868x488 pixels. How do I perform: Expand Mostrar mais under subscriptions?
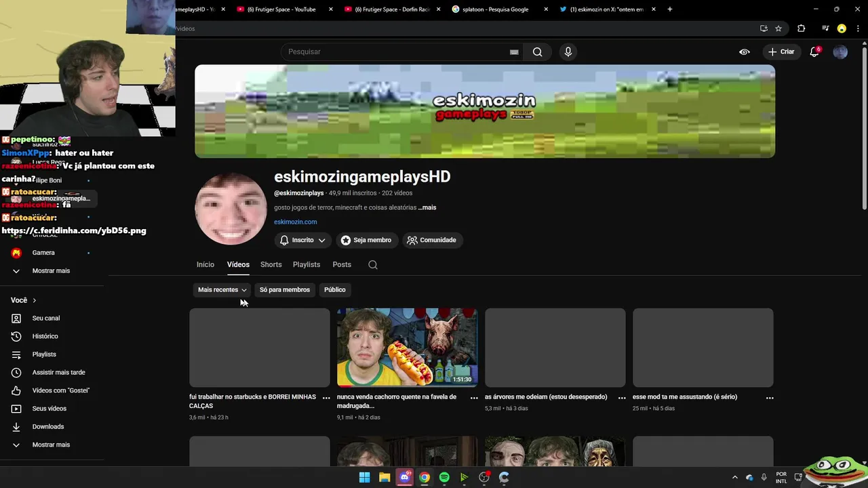point(52,270)
